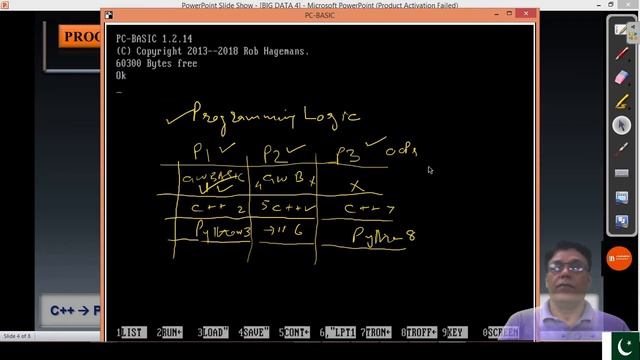640x360 pixels.
Task: Click the 2RUN function key label
Action: [x=169, y=333]
